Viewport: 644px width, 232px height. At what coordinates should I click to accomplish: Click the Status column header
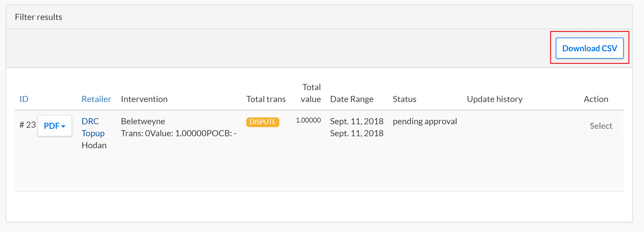click(404, 99)
